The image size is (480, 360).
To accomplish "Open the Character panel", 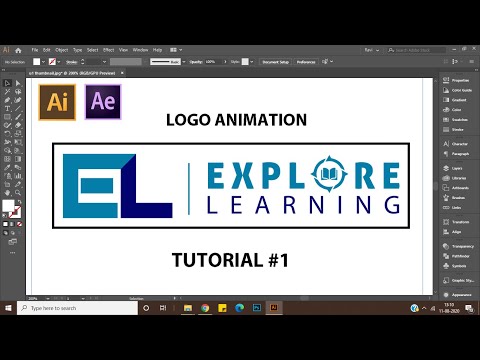I will pyautogui.click(x=456, y=144).
